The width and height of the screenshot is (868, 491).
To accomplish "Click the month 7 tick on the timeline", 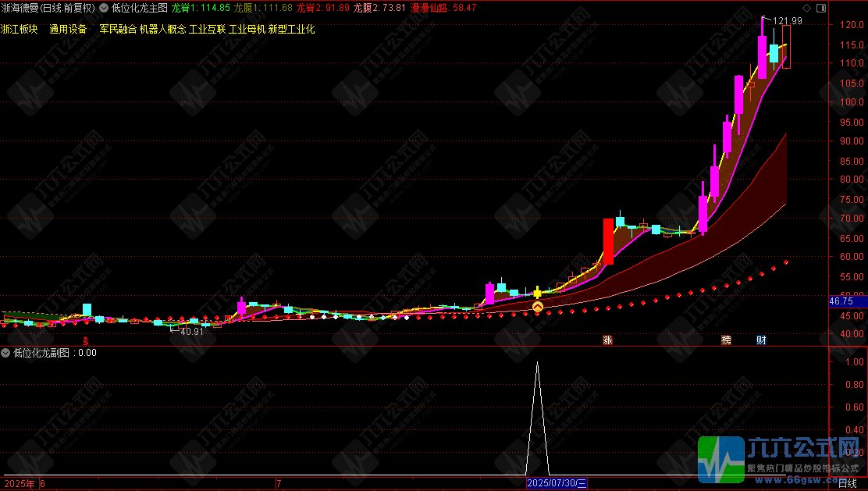I will (279, 484).
